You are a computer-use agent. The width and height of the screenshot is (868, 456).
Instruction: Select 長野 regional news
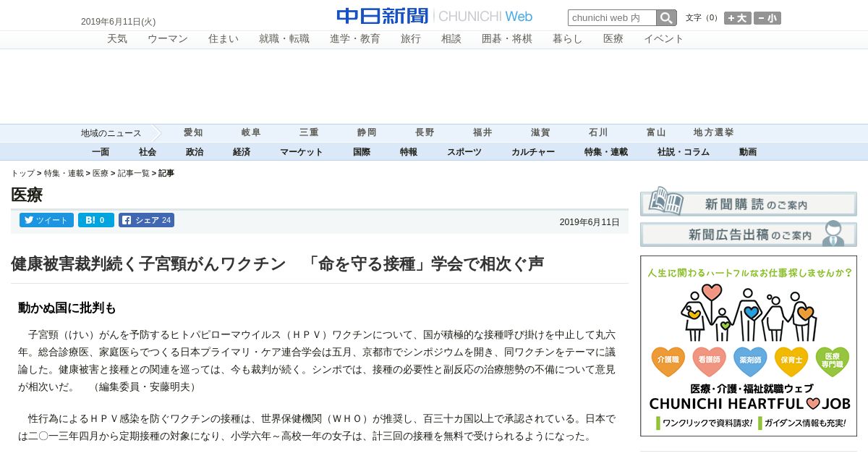pos(425,132)
